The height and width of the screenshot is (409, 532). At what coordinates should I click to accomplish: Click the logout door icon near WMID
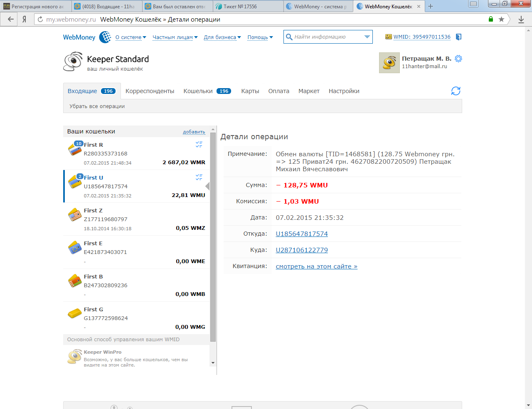point(459,37)
